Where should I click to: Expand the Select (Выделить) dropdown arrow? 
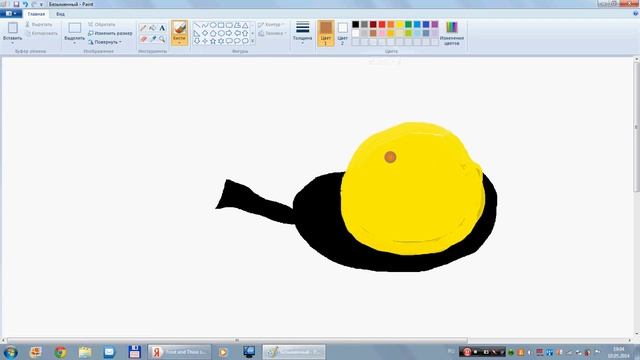74,42
